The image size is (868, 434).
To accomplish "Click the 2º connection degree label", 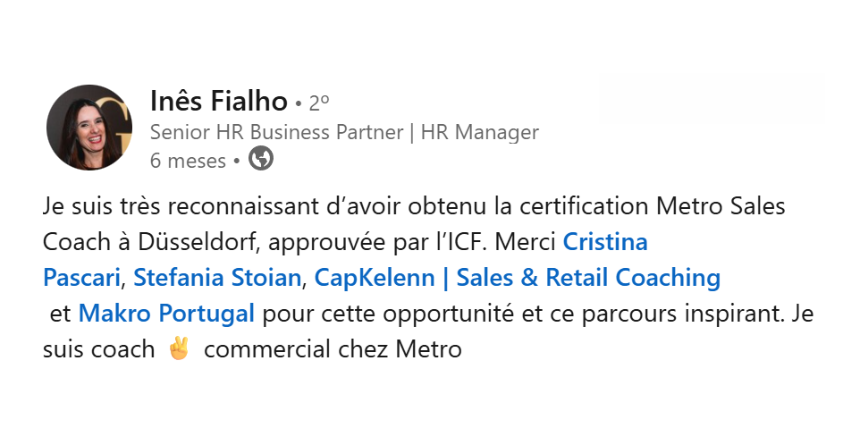I will coord(319,103).
